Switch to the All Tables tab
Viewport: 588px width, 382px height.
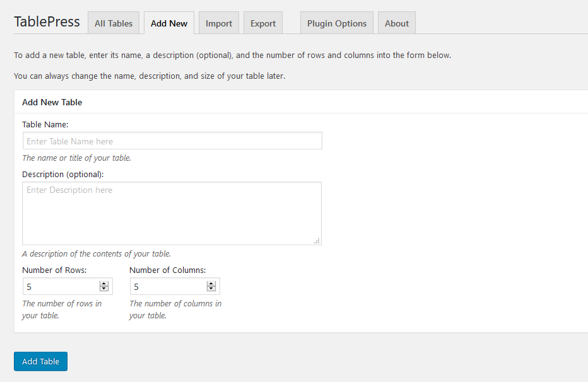point(113,23)
